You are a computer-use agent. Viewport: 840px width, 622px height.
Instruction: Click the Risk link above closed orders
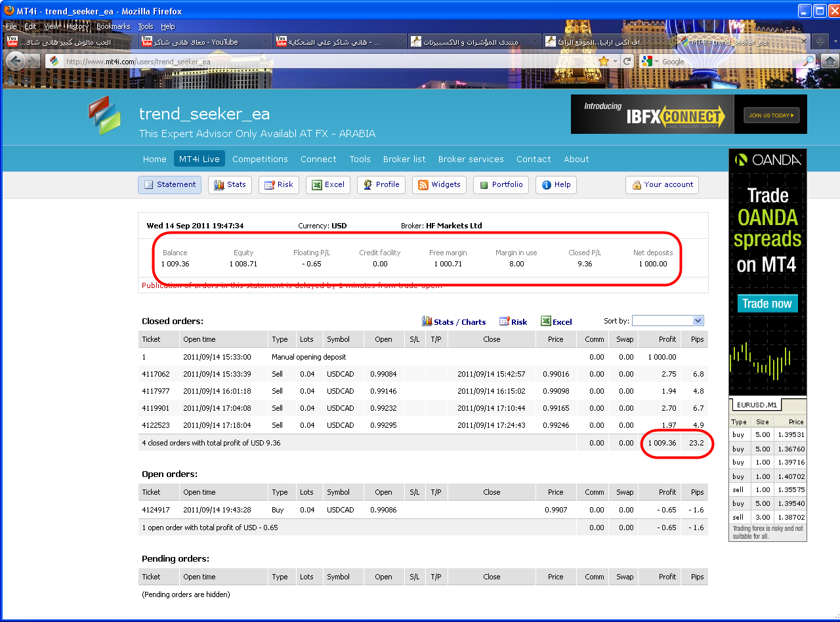pos(513,321)
